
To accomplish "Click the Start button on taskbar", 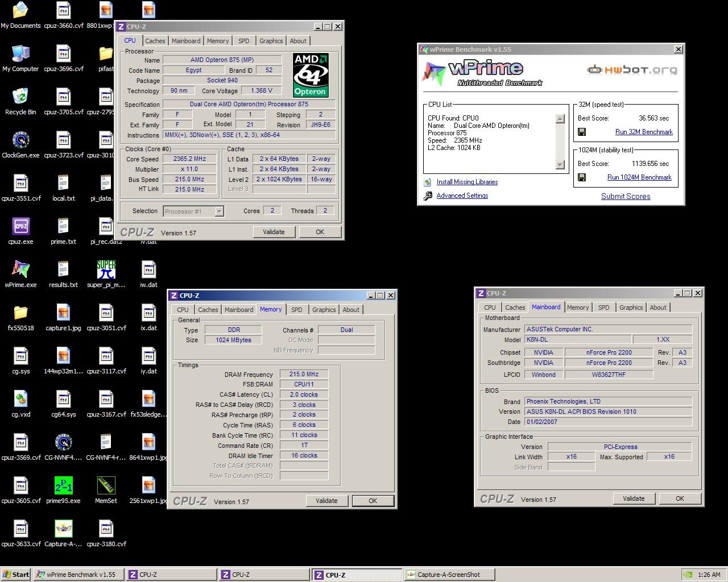I will (x=16, y=575).
